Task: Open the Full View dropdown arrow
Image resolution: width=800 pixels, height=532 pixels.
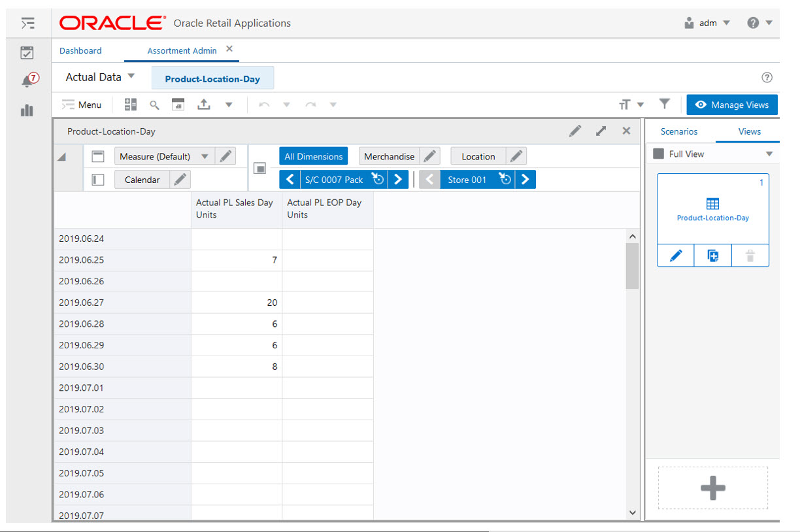Action: (x=769, y=154)
